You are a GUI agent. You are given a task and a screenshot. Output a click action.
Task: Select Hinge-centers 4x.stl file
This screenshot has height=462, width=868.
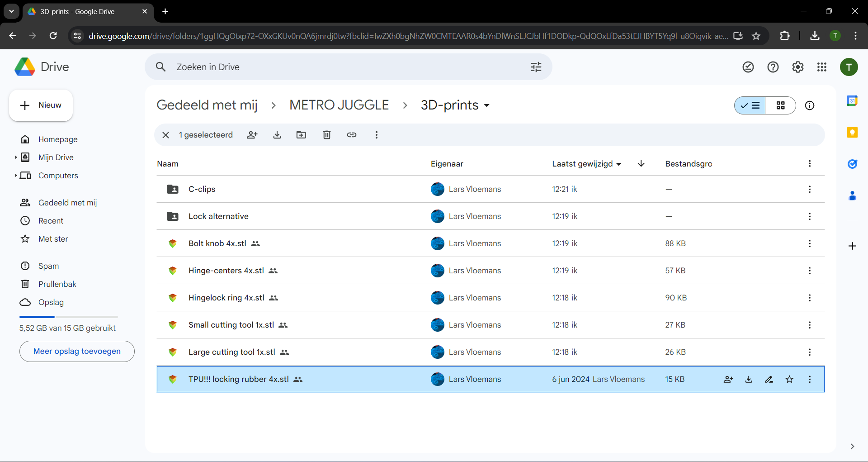pos(491,271)
